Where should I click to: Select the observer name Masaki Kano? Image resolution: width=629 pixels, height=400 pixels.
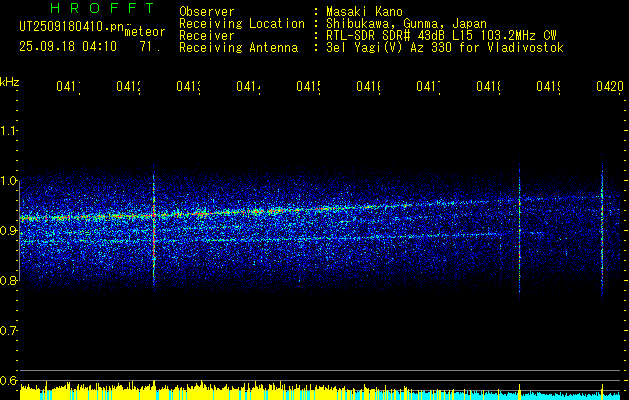click(364, 12)
